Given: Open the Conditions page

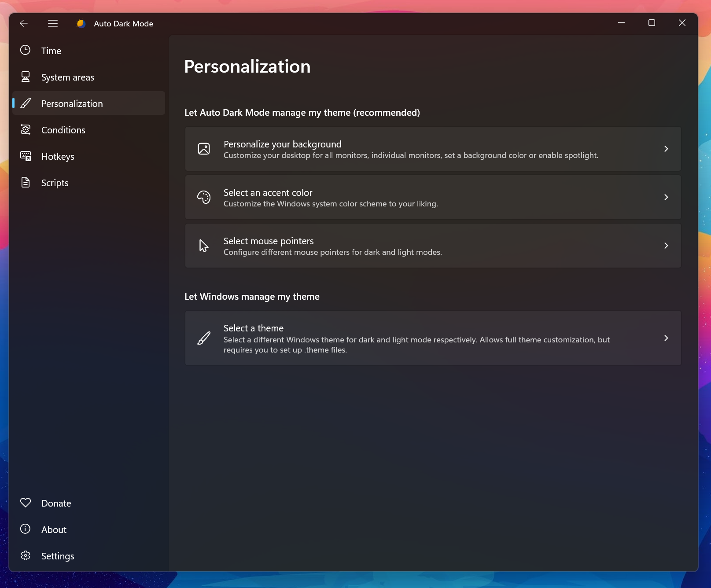Looking at the screenshot, I should 89,130.
